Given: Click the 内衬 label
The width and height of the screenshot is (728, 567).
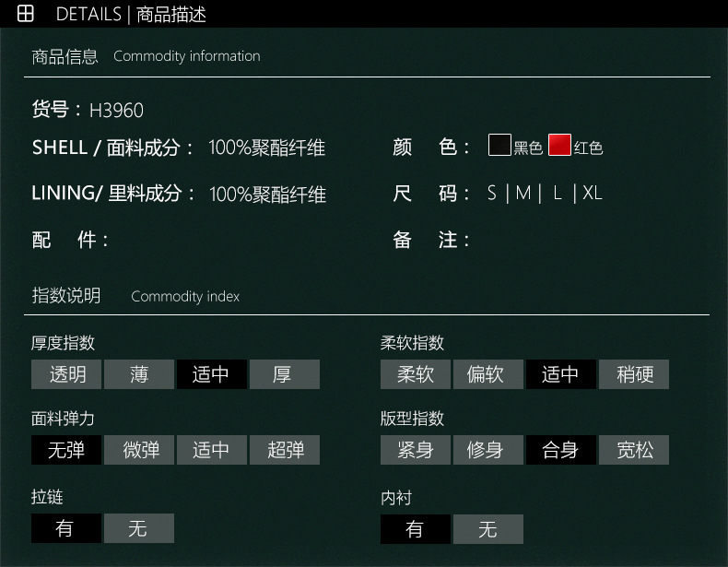Looking at the screenshot, I should [x=396, y=498].
